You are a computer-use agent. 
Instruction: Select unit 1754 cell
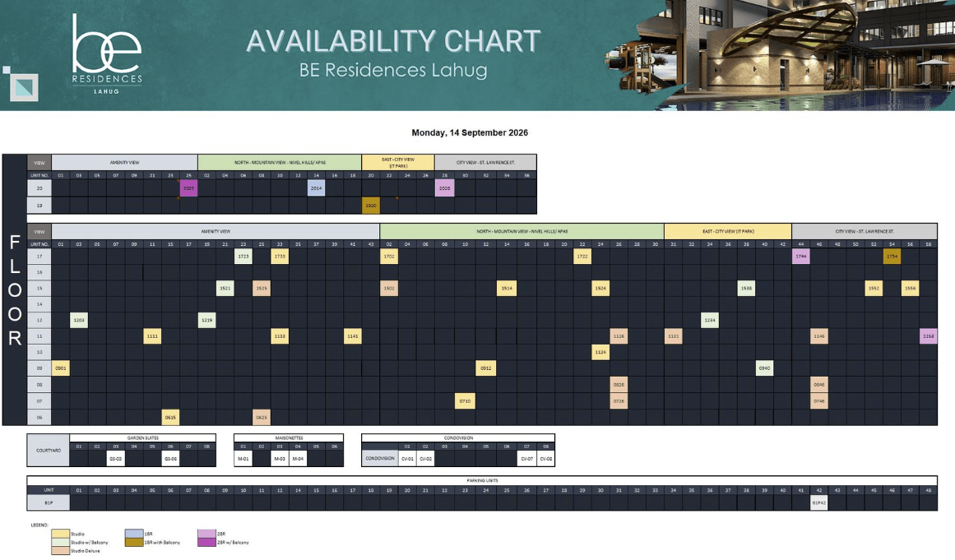[x=892, y=257]
